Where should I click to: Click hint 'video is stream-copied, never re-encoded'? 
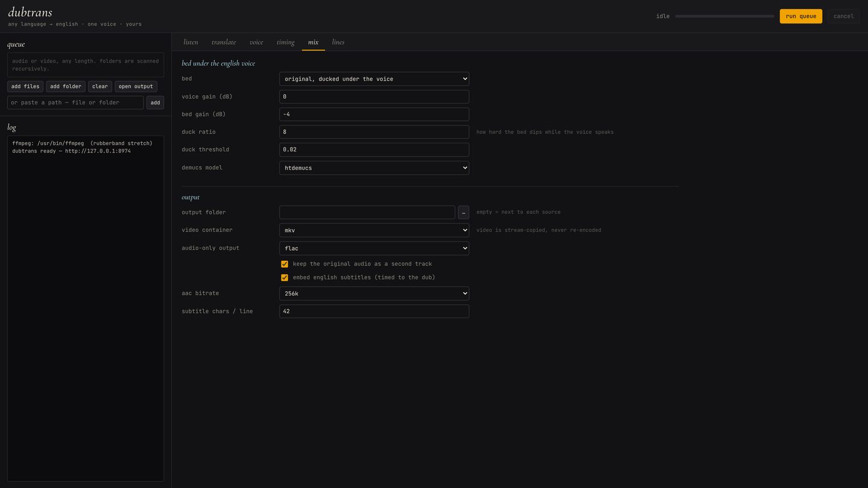538,230
